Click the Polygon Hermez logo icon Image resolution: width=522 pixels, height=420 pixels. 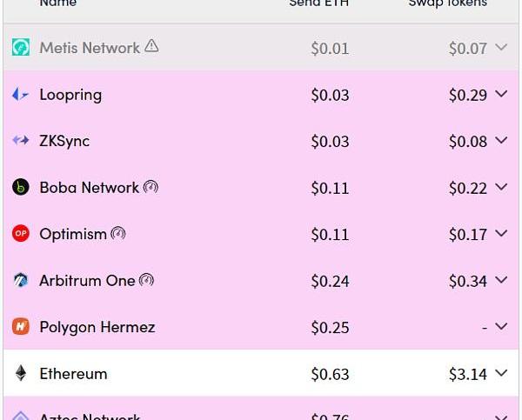[21, 327]
